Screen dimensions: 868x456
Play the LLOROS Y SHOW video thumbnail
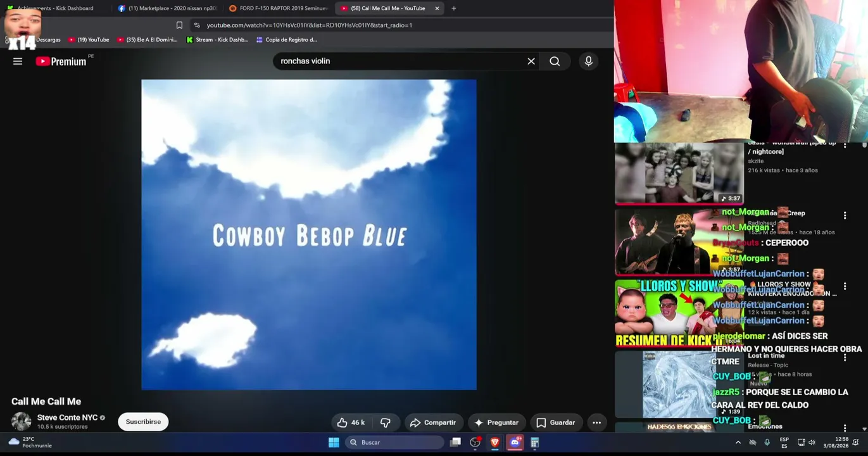coord(679,313)
